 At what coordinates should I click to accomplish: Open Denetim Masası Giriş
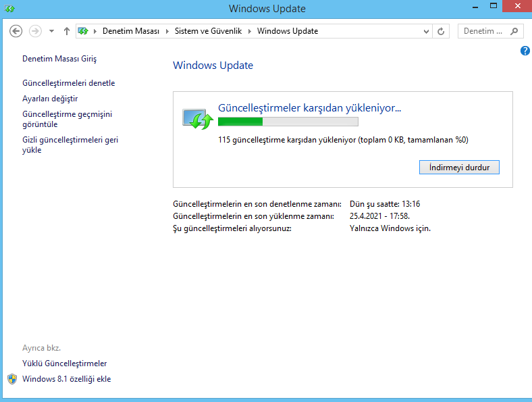tap(59, 59)
